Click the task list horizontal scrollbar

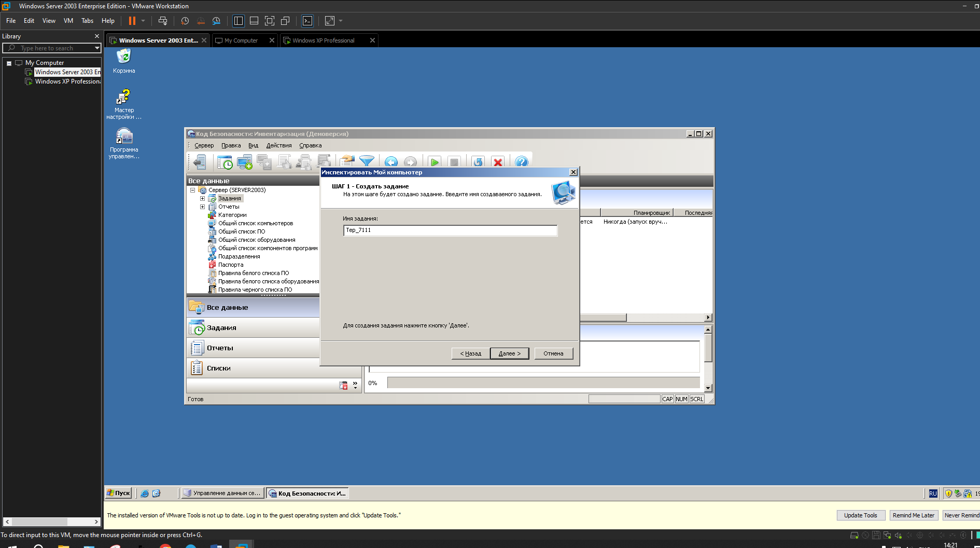click(x=646, y=317)
